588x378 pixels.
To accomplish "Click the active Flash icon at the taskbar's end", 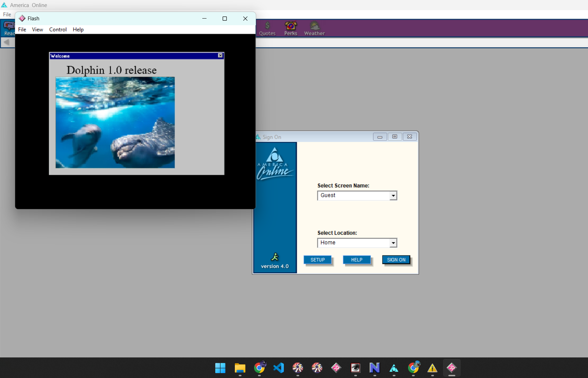I will (x=452, y=368).
